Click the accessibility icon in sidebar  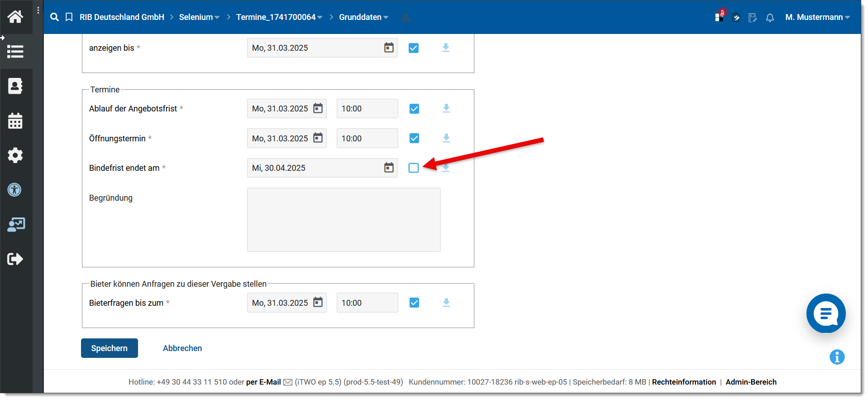tap(15, 190)
